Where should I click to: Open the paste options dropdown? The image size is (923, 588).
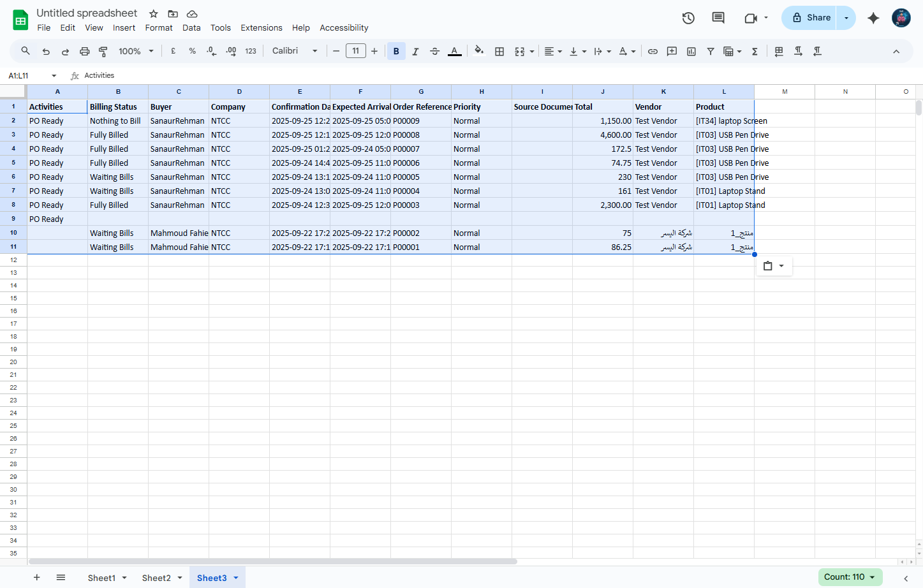[774, 266]
